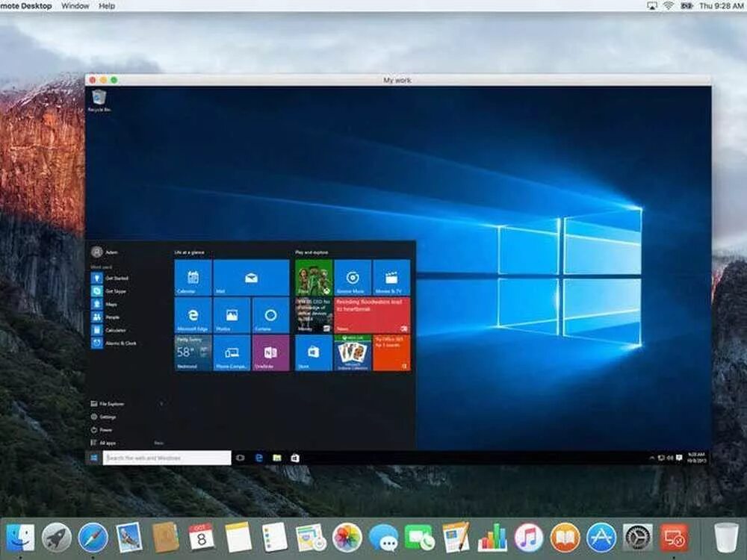This screenshot has height=560, width=747.
Task: Open the Solitaire Collection tile
Action: [x=353, y=353]
